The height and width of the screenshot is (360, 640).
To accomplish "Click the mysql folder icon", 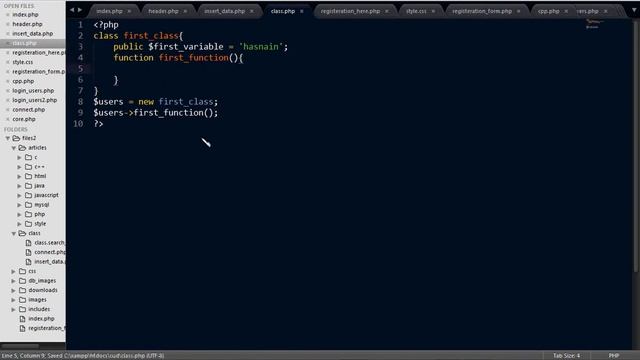I will 29,204.
